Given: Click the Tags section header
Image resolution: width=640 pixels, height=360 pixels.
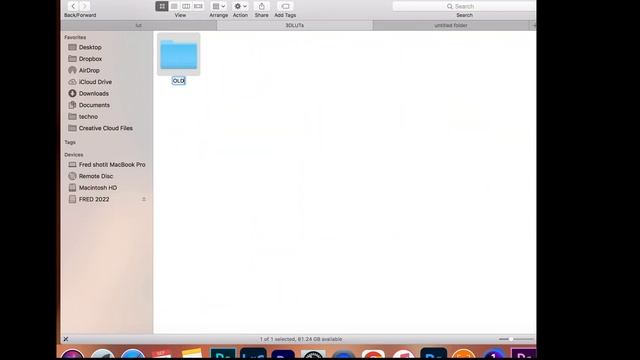Looking at the screenshot, I should point(70,142).
